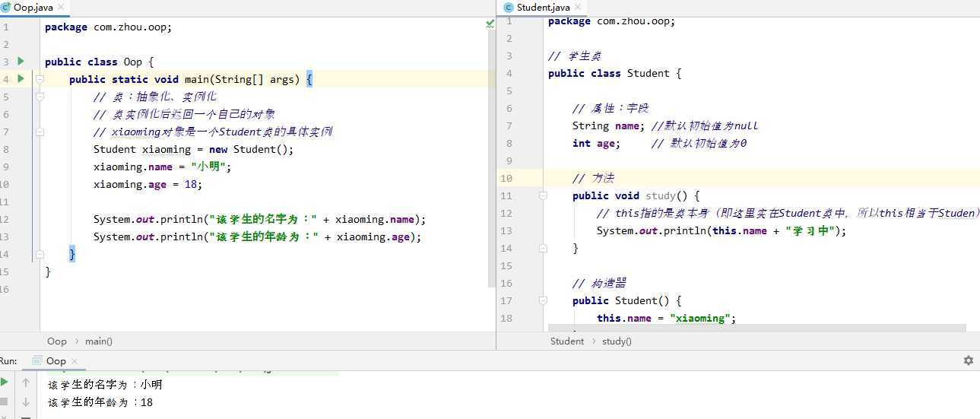The width and height of the screenshot is (980, 419).
Task: Close the Oop tab in the Run panel
Action: point(74,361)
